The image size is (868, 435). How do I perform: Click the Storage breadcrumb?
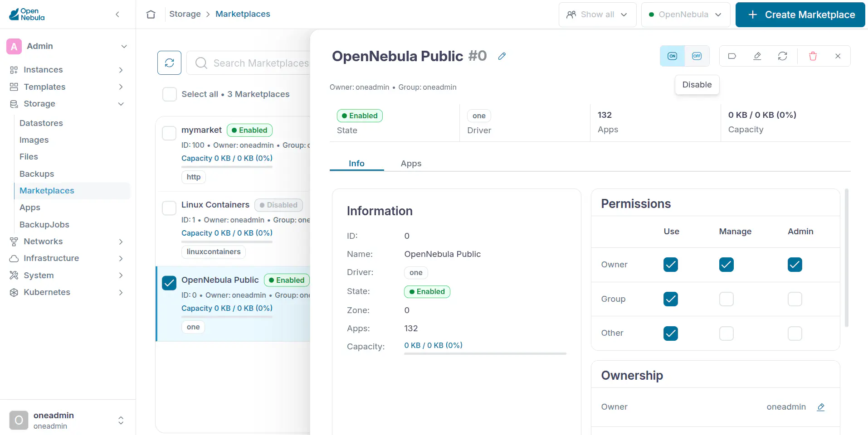[185, 14]
